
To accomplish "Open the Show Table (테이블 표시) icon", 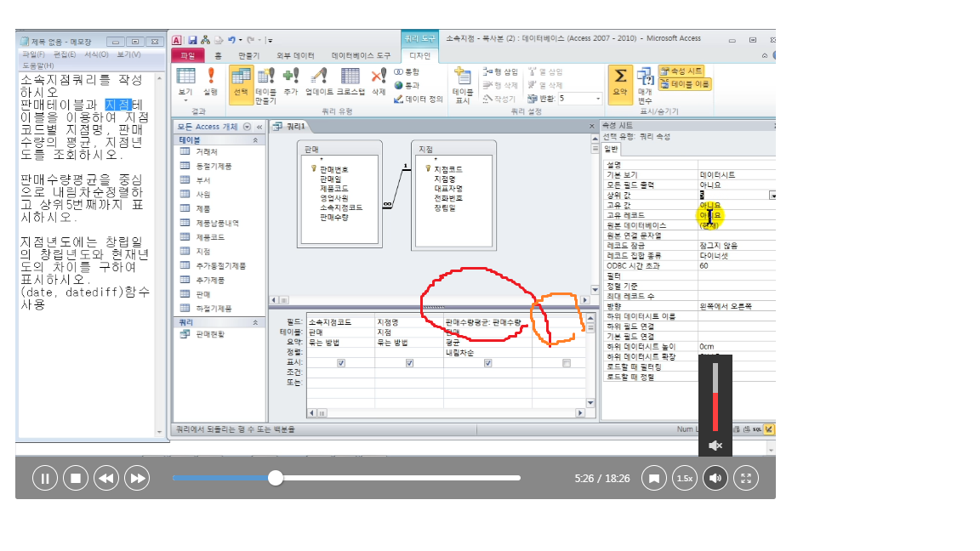I will 463,78.
